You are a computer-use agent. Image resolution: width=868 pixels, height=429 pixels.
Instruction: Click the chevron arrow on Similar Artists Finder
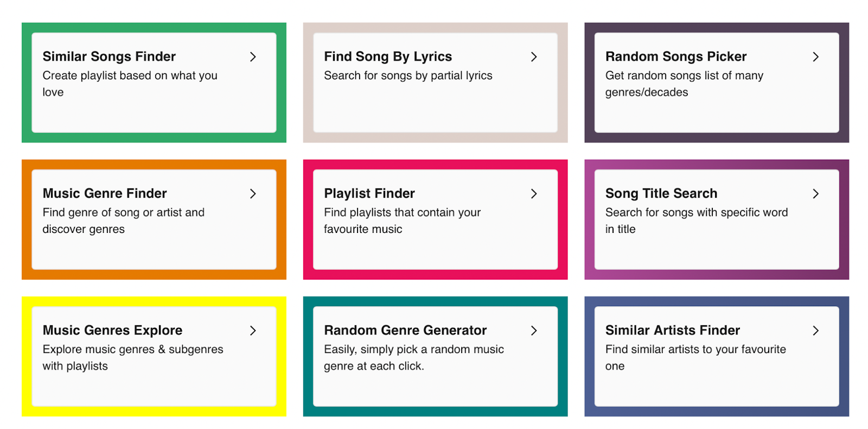[815, 330]
